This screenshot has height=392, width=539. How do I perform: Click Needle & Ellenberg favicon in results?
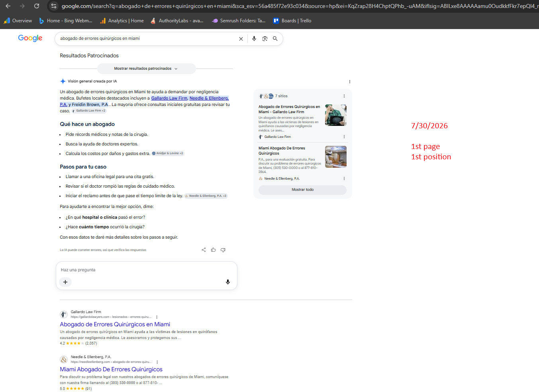(64, 359)
